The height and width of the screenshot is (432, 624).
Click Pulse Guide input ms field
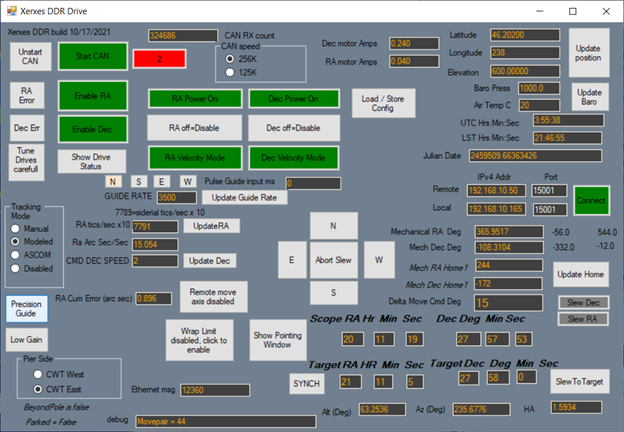(313, 183)
